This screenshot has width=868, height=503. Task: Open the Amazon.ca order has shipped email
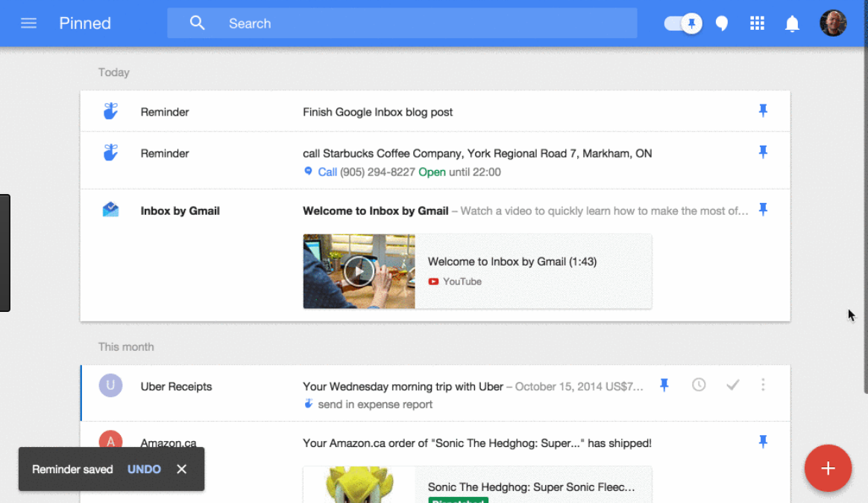tap(477, 443)
